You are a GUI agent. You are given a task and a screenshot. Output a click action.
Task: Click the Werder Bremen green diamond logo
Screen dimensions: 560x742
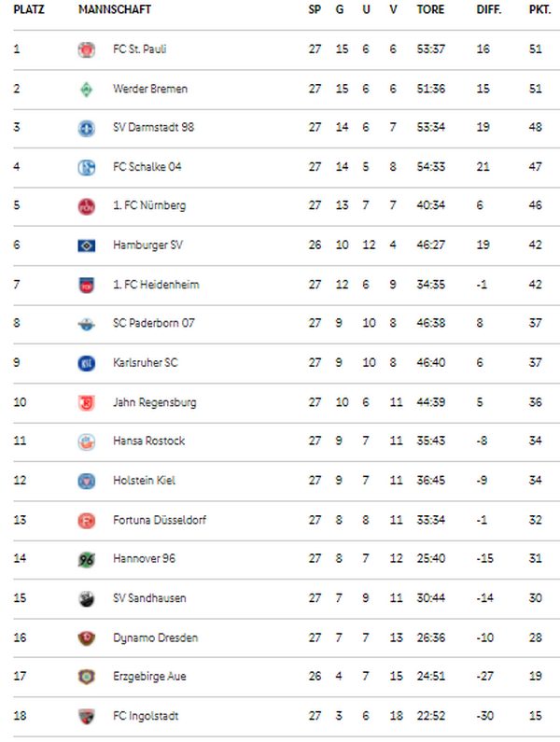click(x=86, y=90)
